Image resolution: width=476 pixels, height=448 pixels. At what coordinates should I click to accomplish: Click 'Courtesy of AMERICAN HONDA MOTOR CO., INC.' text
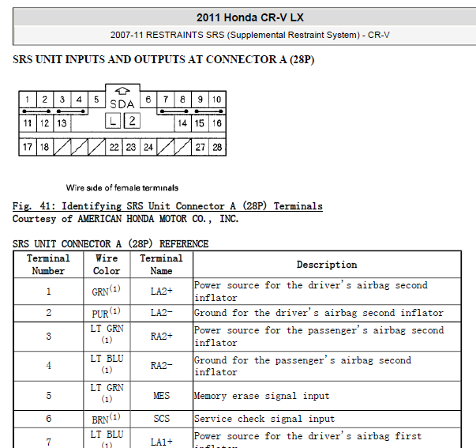tap(126, 219)
